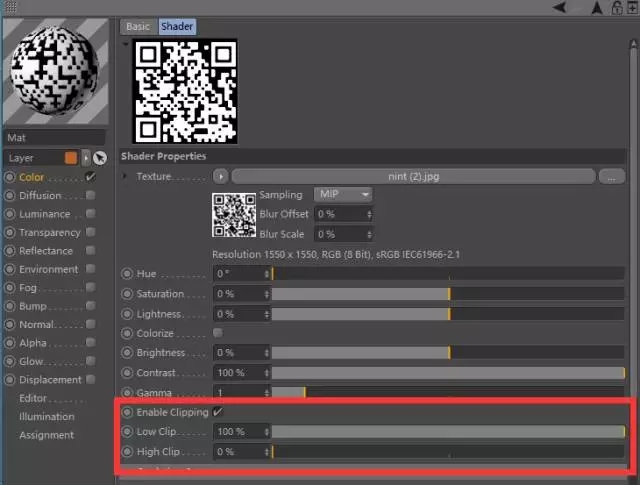Click the orange Layer color swatch

coord(71,158)
